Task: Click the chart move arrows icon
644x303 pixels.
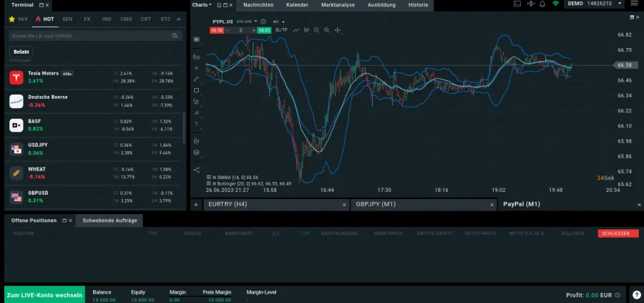Action: tap(338, 30)
